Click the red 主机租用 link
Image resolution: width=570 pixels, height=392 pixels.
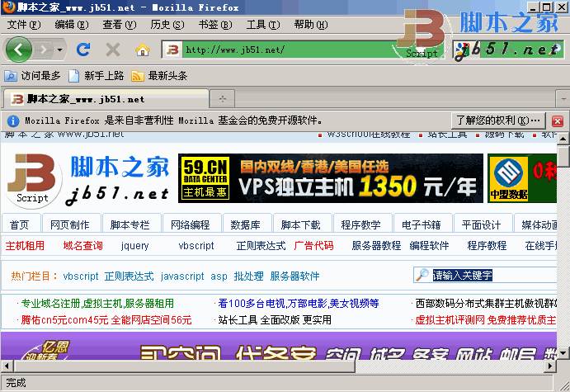tap(25, 246)
